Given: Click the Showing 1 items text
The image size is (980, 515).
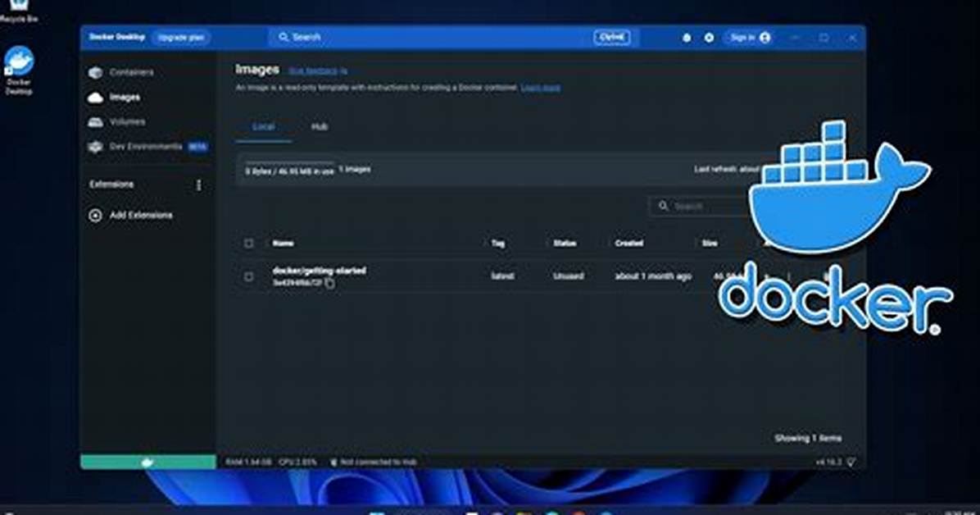Looking at the screenshot, I should 807,439.
